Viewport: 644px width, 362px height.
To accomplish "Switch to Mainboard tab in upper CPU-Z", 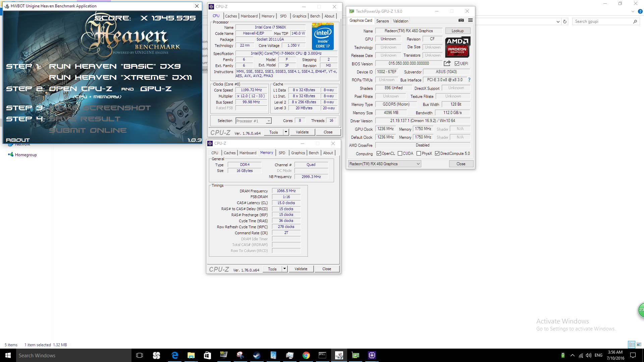I will pos(249,16).
